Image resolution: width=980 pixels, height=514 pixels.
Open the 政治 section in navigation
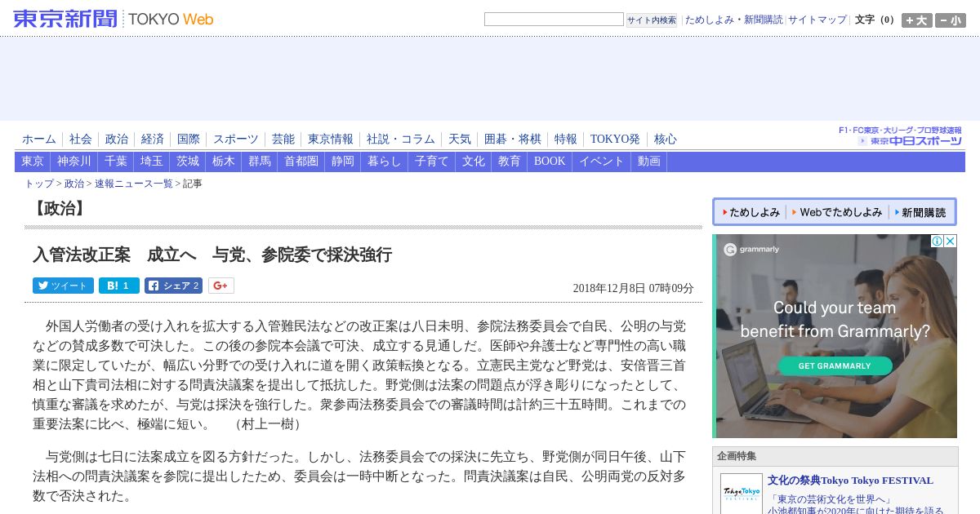pyautogui.click(x=117, y=140)
